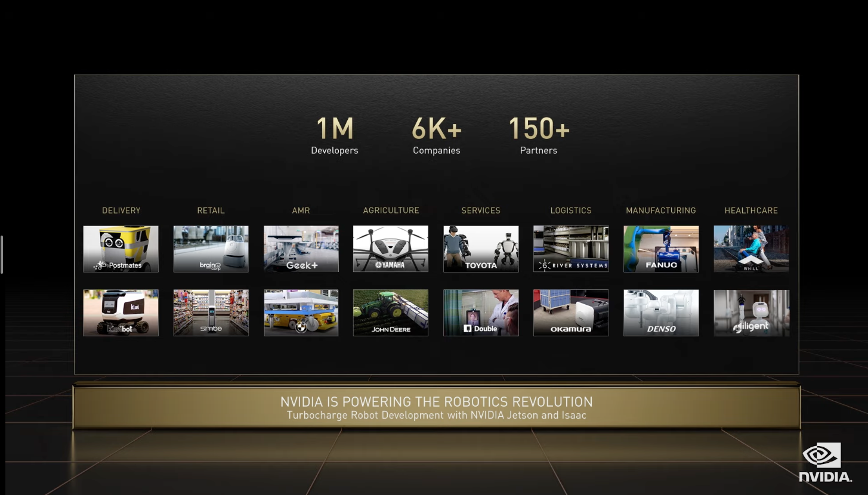Select the Simbe store aisle thumbnail
868x495 pixels.
(211, 313)
